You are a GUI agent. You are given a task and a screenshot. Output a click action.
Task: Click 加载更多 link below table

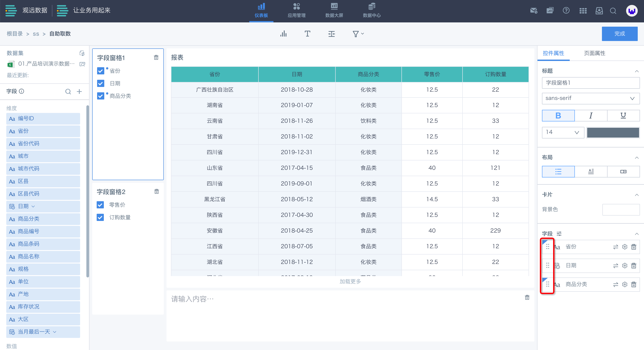click(350, 282)
